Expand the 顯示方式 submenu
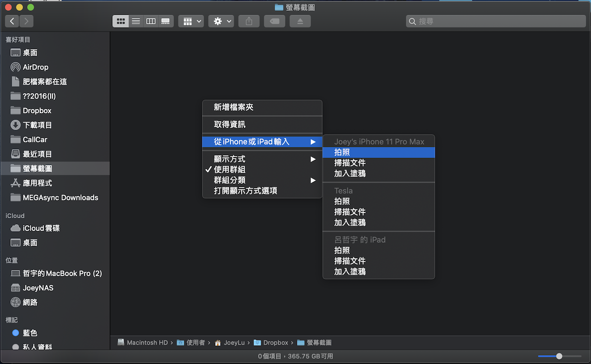This screenshot has width=591, height=364. 262,159
